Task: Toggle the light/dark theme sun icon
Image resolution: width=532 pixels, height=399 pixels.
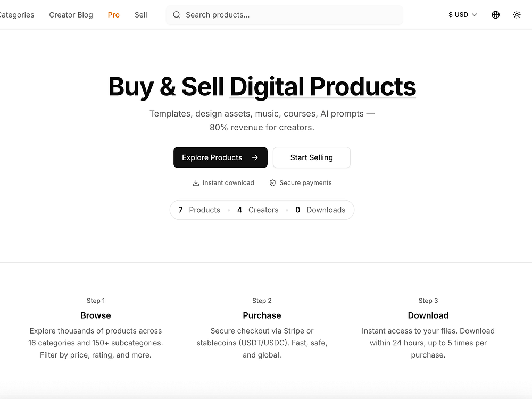Action: pos(517,15)
